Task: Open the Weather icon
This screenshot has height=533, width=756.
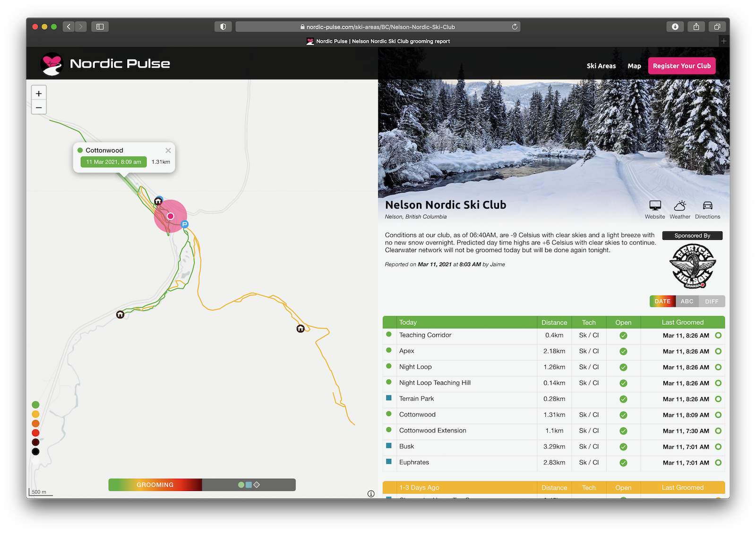Action: pos(680,210)
